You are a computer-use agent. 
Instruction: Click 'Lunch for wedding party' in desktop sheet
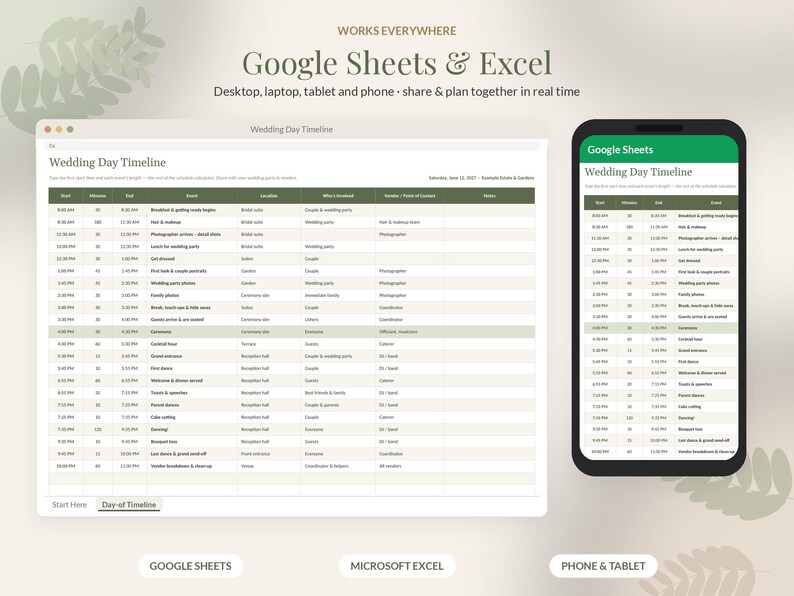(x=175, y=247)
